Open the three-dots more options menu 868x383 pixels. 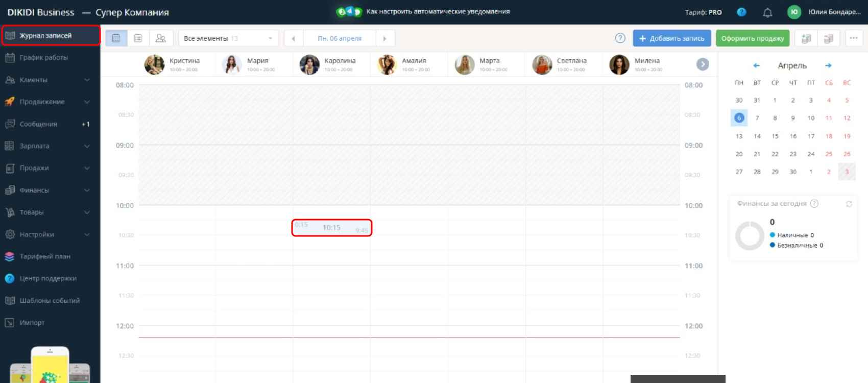[x=853, y=38]
